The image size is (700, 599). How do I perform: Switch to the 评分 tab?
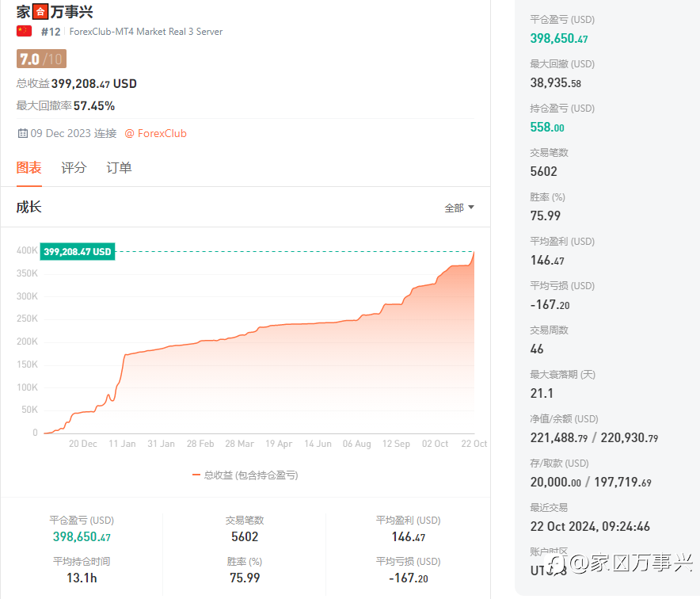pos(74,168)
